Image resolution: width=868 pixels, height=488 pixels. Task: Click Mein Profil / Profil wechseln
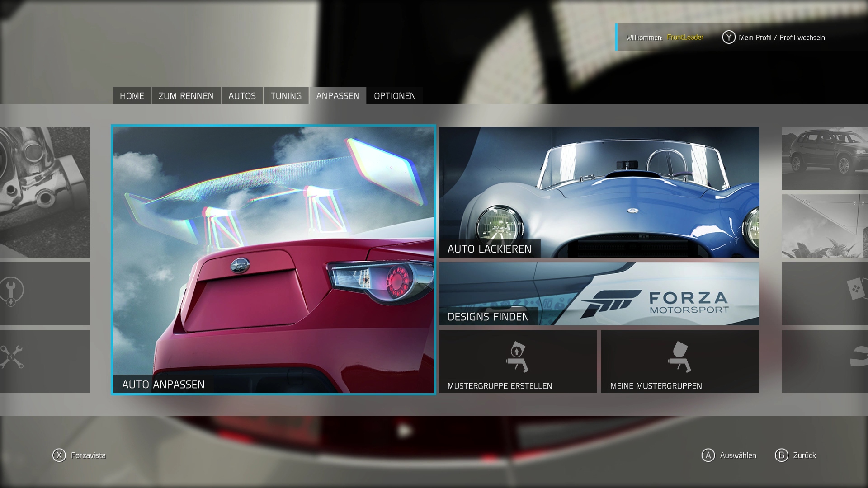click(781, 38)
